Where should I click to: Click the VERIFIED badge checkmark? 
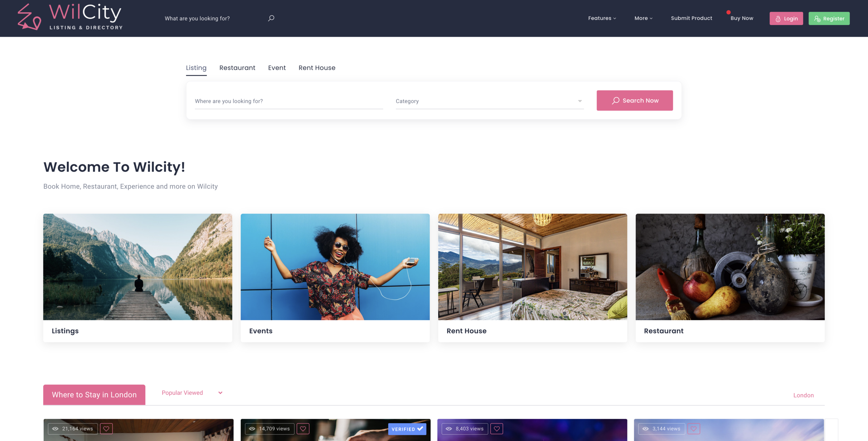pyautogui.click(x=420, y=429)
